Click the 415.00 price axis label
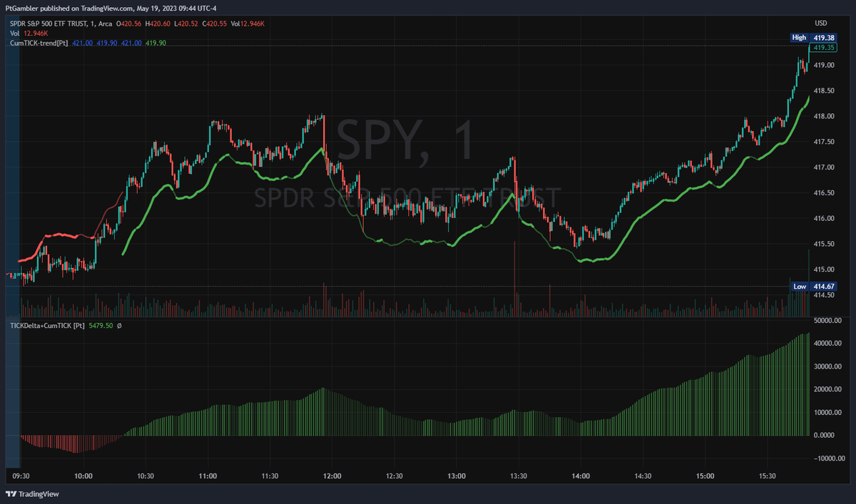 [x=824, y=269]
